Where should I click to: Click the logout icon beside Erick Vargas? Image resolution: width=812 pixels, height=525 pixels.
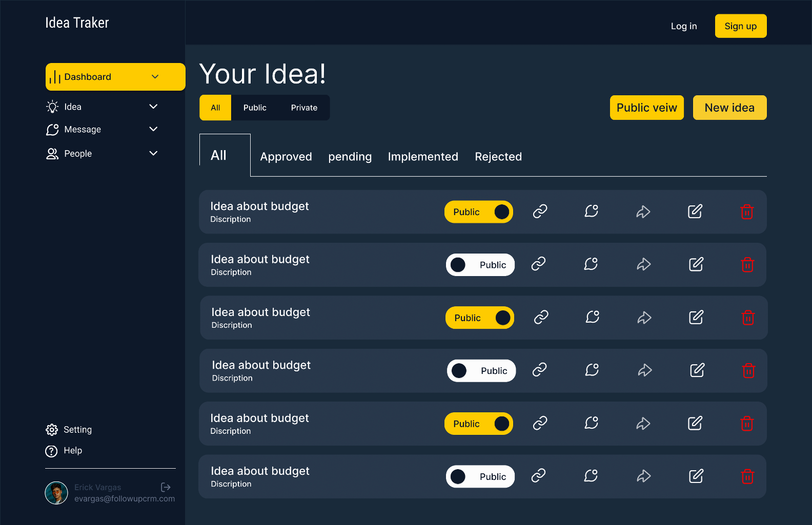click(166, 487)
